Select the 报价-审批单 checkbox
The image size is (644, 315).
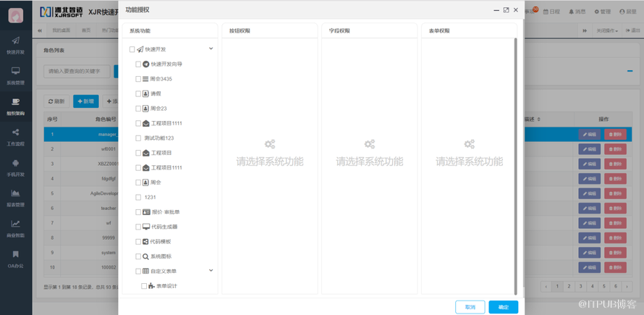[x=138, y=212]
